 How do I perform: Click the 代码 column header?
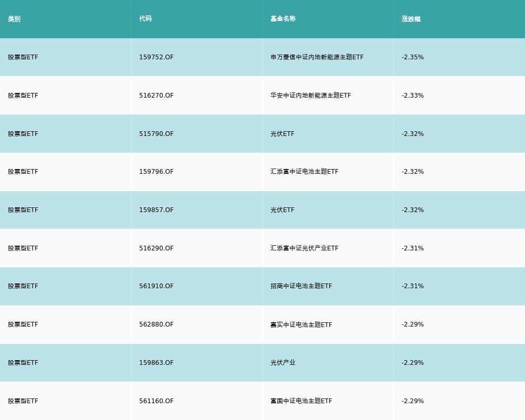(145, 19)
